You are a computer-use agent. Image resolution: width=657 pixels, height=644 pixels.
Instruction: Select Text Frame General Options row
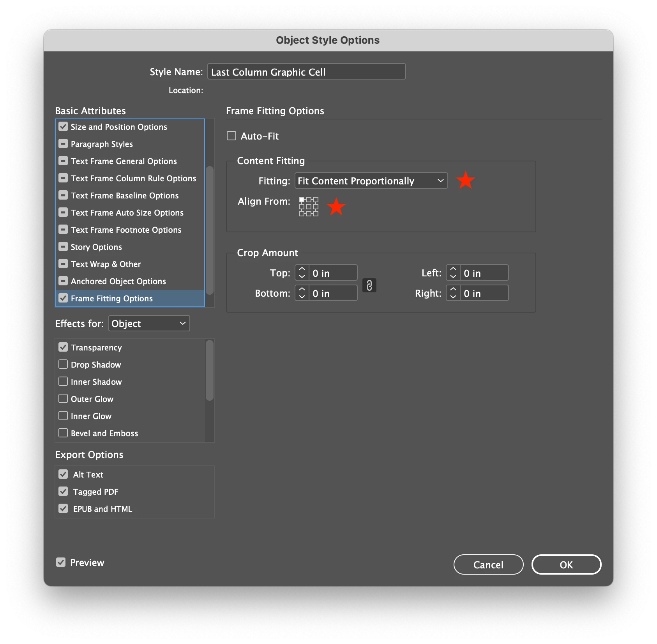130,161
